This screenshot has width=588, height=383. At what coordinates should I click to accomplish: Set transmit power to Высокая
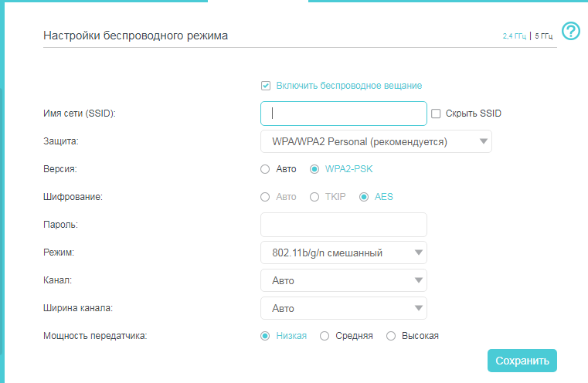point(391,336)
